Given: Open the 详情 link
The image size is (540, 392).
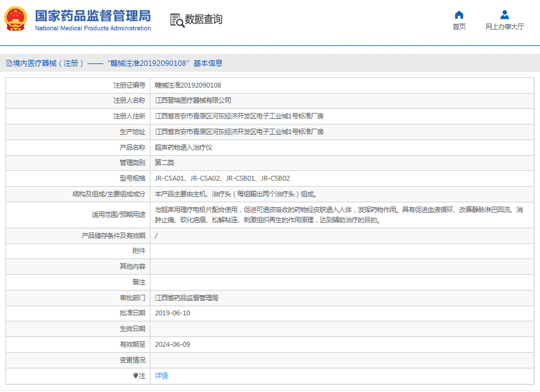Looking at the screenshot, I should 161,376.
